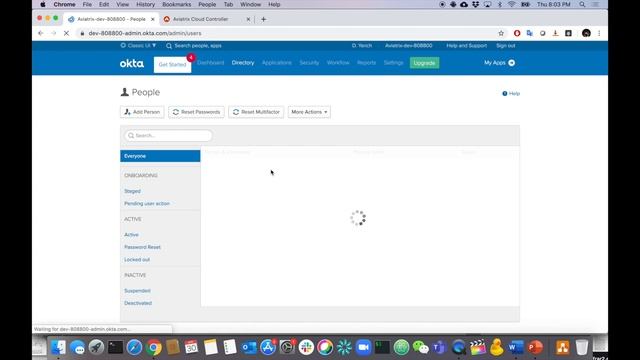Open Chrome's Bookmarks menu
The image size is (640, 360).
(176, 4)
